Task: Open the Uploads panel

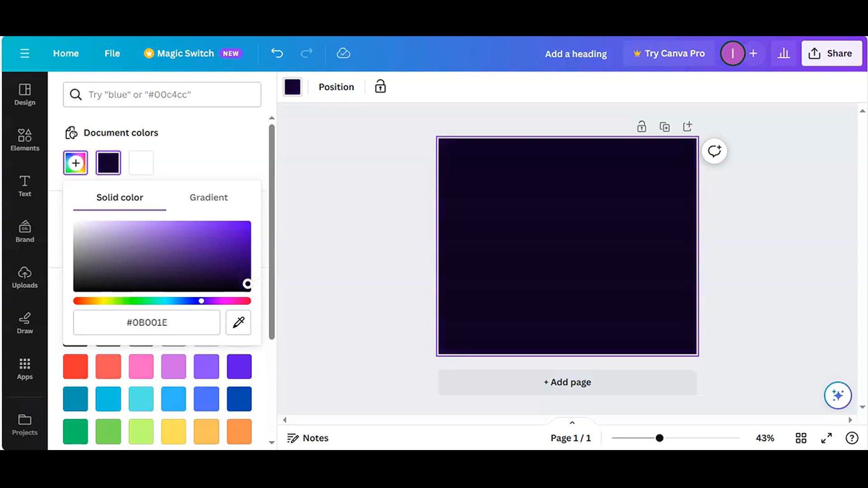Action: click(x=25, y=277)
